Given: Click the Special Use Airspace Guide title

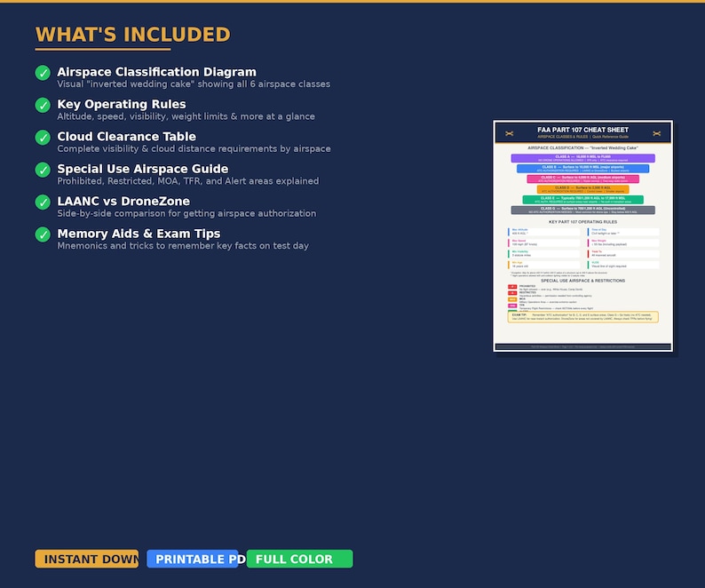Looking at the screenshot, I should pos(143,169).
